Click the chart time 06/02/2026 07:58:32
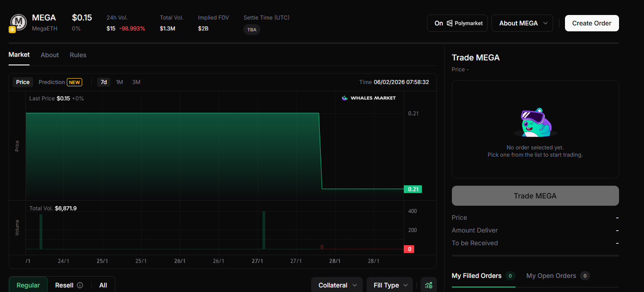The height and width of the screenshot is (292, 644). [401, 82]
